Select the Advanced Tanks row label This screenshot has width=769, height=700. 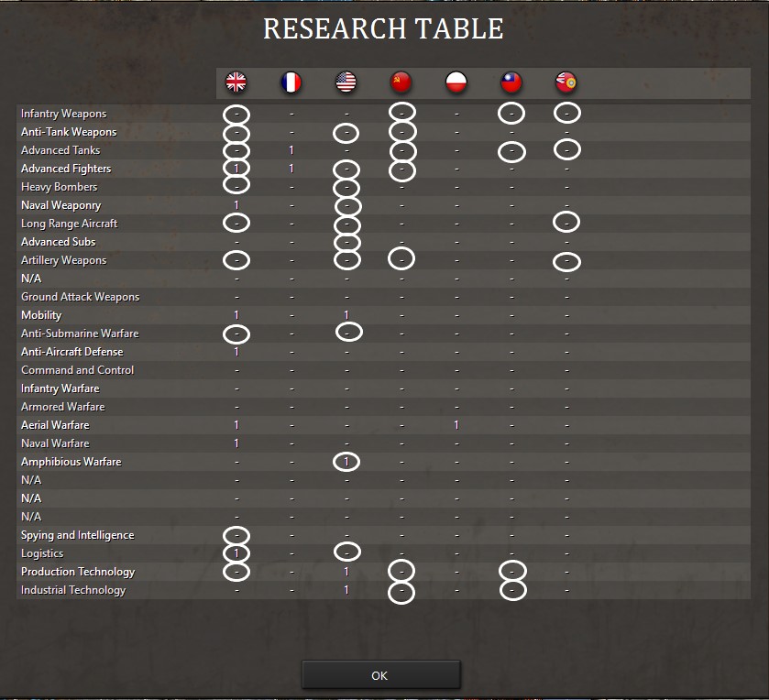60,150
